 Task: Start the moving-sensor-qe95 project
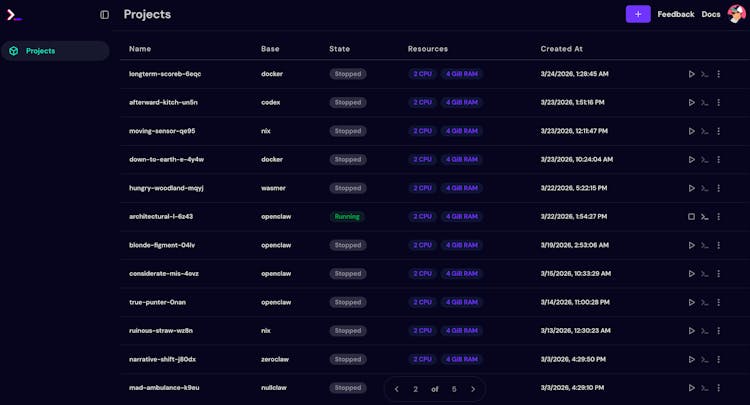click(x=691, y=131)
